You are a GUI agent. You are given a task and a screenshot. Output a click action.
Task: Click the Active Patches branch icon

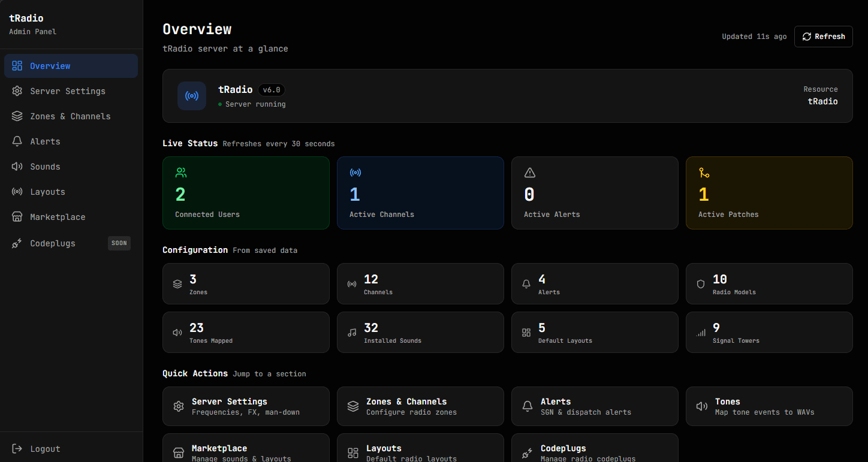[x=704, y=173]
